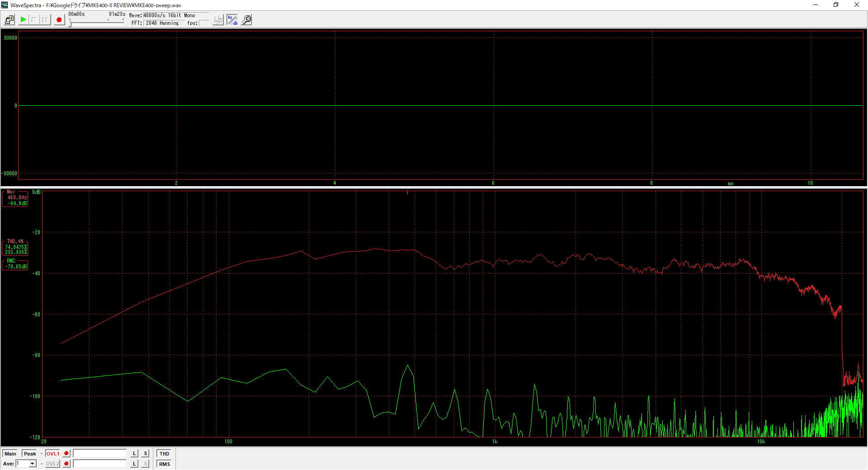This screenshot has height=470, width=868.
Task: Click the red record dot beside OVL1
Action: click(x=66, y=453)
